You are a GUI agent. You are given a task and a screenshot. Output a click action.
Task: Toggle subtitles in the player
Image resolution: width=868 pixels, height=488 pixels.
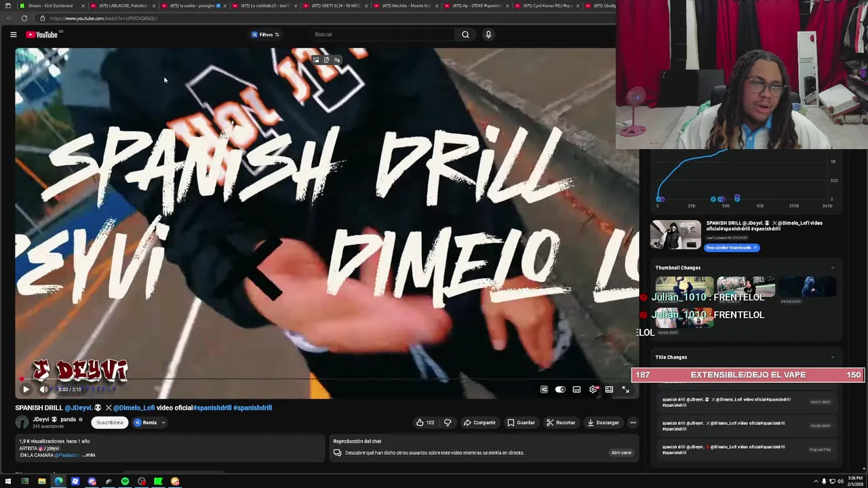click(x=576, y=389)
